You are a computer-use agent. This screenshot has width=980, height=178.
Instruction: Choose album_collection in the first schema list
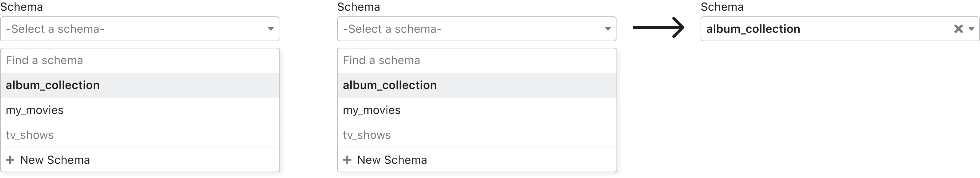click(140, 85)
